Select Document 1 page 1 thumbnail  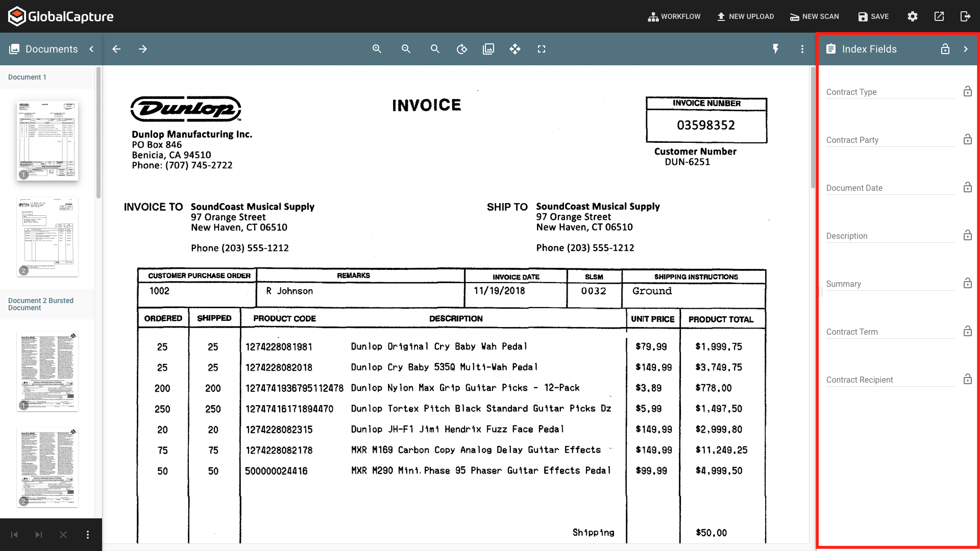pyautogui.click(x=47, y=140)
